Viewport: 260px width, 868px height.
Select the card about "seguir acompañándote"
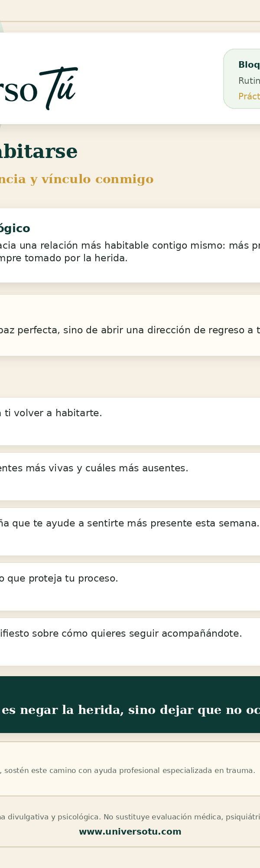[130, 641]
